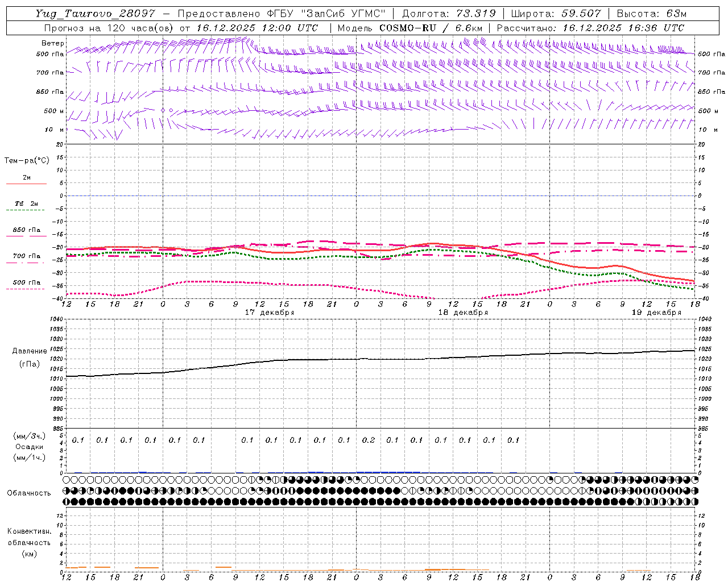Image resolution: width=728 pixels, height=582 pixels.
Task: Click the 'Прогноз на 120 часа(ов)' text
Action: 109,28
